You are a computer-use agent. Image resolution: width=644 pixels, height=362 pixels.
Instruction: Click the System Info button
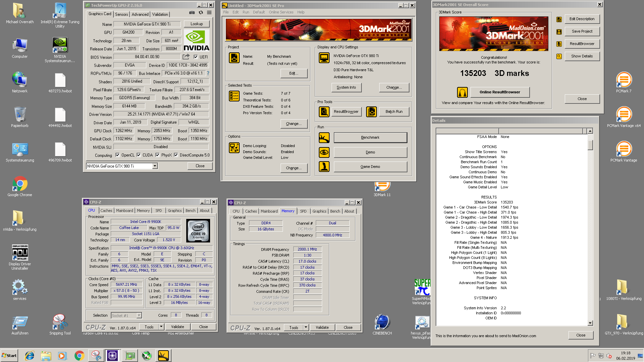click(x=346, y=87)
